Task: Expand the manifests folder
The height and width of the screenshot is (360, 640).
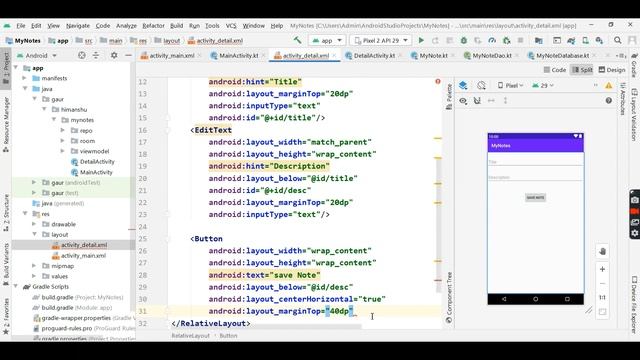Action: click(24, 78)
